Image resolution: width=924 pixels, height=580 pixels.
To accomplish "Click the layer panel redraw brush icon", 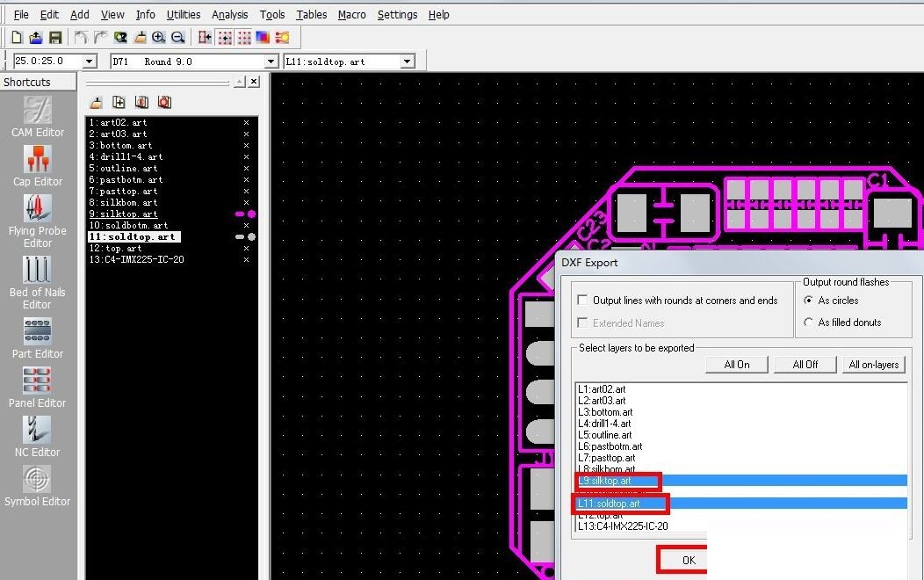I will tap(96, 103).
